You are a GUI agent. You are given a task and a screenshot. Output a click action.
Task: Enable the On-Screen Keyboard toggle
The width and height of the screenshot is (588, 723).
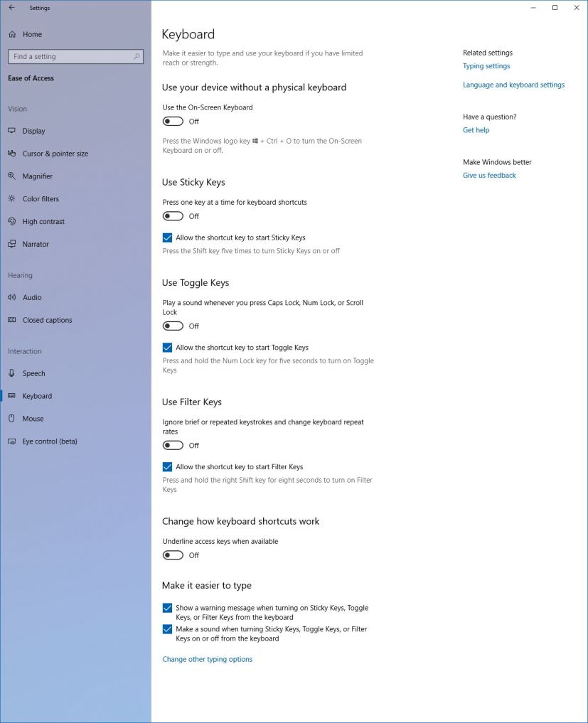coord(173,121)
